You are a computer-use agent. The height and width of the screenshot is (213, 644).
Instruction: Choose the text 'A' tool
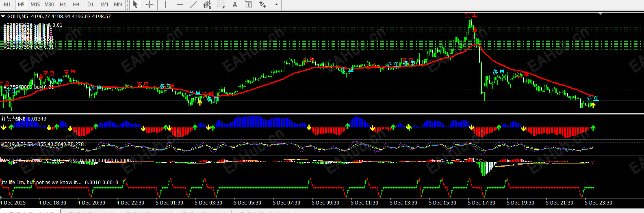tap(234, 4)
